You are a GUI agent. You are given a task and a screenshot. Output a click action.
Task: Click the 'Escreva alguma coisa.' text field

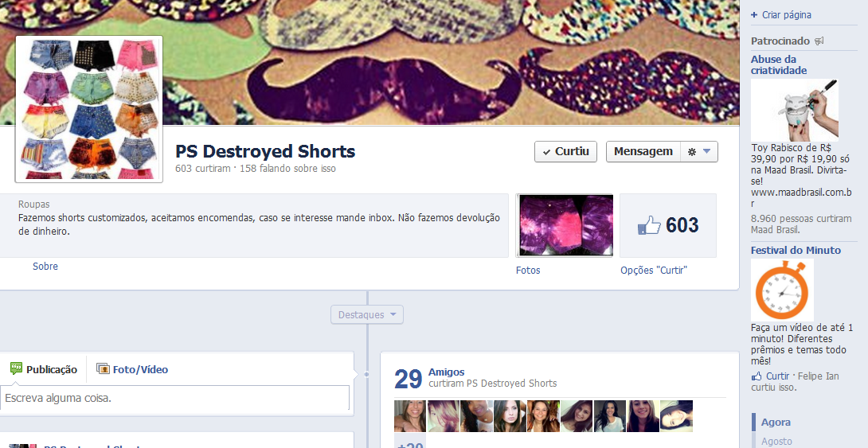(x=175, y=398)
